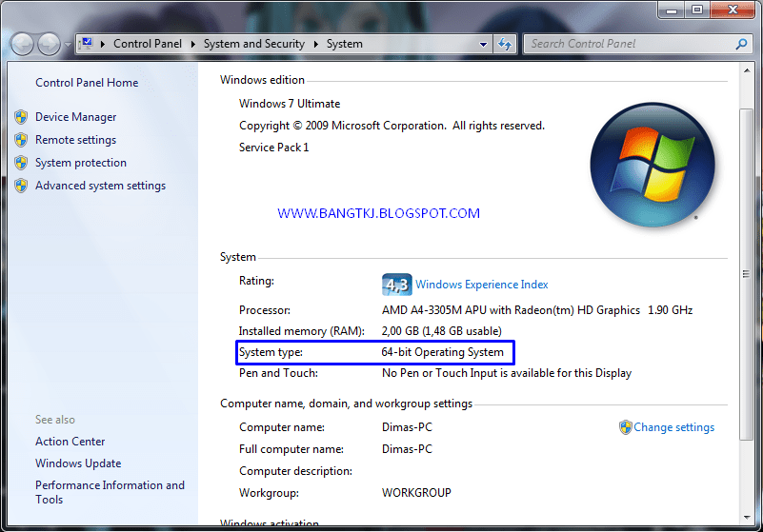Screen dimensions: 763x532
Task: Click the 64-bit Operating System value
Action: click(442, 352)
